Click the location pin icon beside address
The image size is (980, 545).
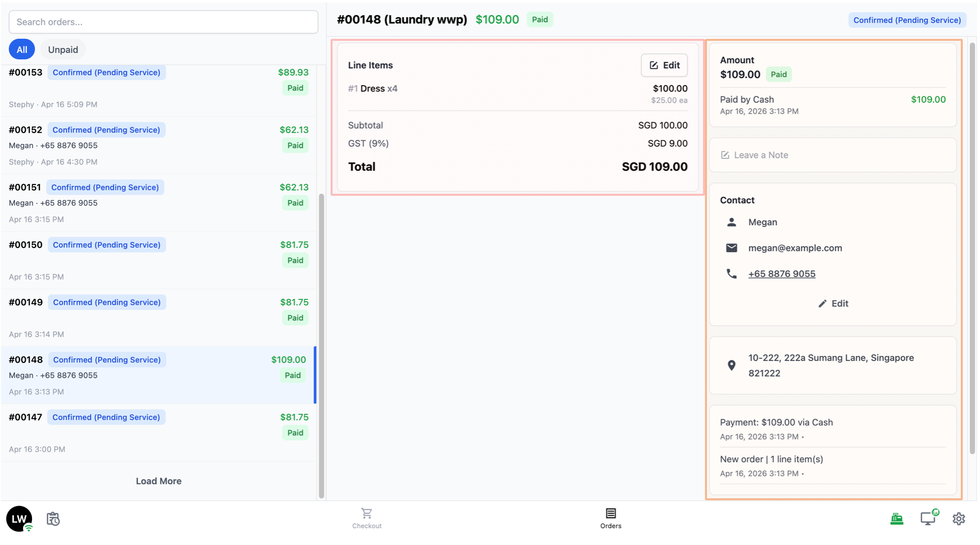pyautogui.click(x=732, y=365)
